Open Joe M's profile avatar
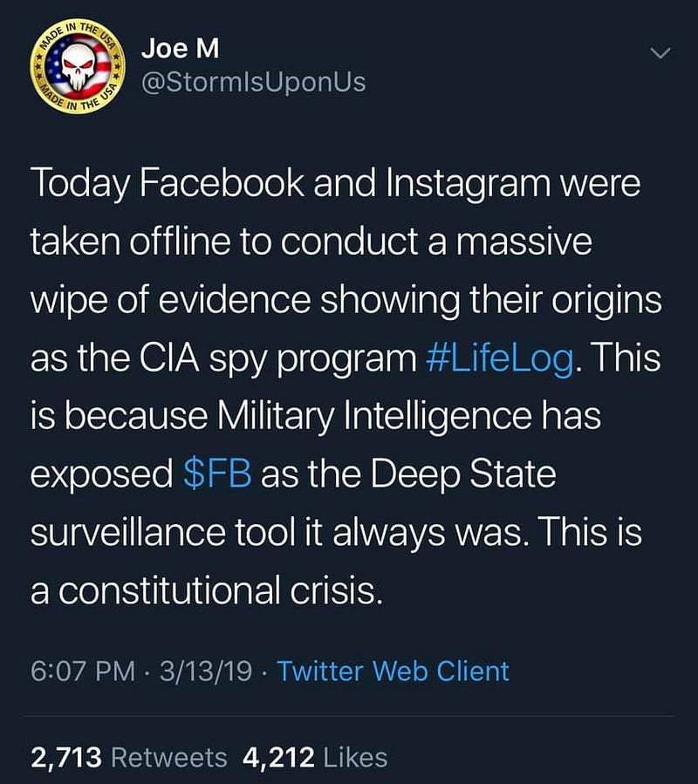The width and height of the screenshot is (698, 784). coord(77,66)
